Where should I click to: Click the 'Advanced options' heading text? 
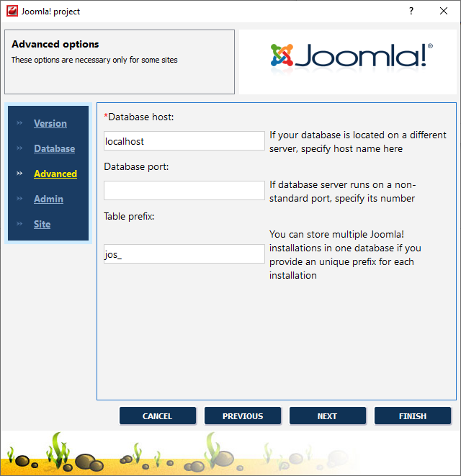coord(55,45)
